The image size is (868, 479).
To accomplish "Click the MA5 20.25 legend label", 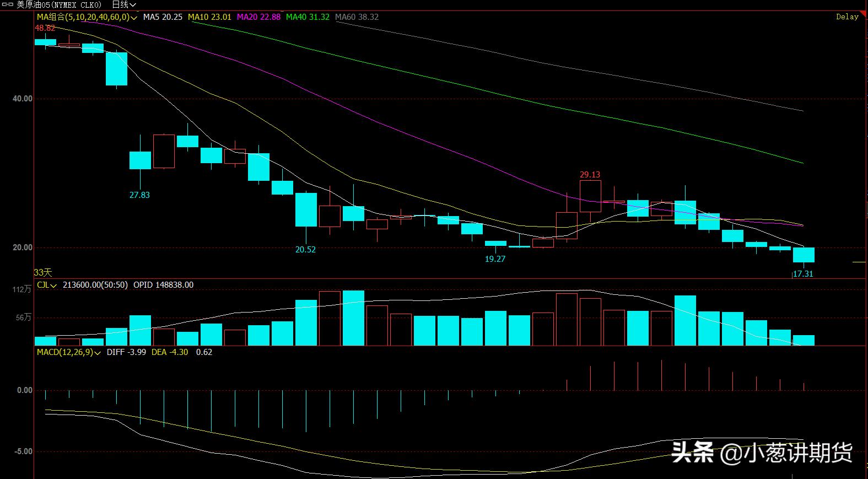I will pos(163,17).
